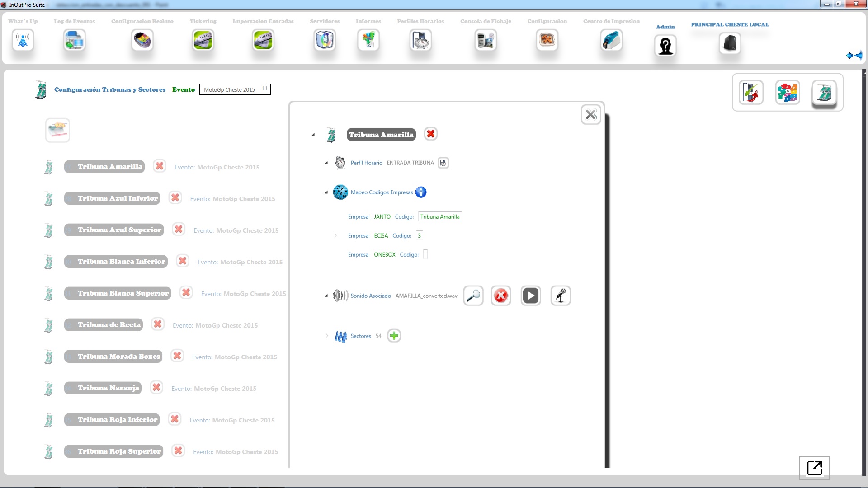Image resolution: width=868 pixels, height=488 pixels.
Task: Open the Consola de Fichaje icon
Action: pos(486,40)
